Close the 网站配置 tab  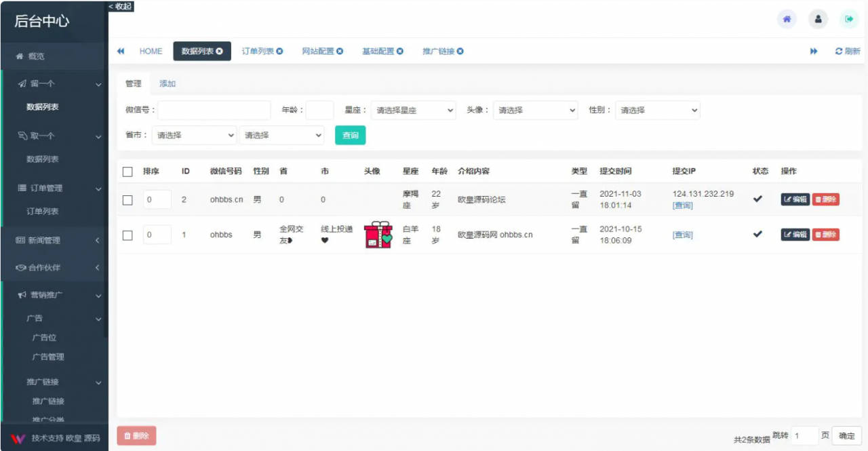[340, 52]
